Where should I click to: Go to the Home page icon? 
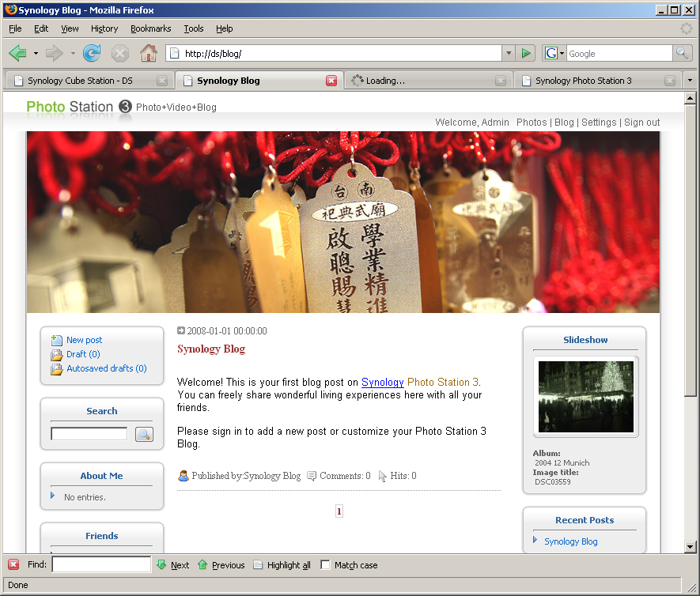(x=148, y=54)
